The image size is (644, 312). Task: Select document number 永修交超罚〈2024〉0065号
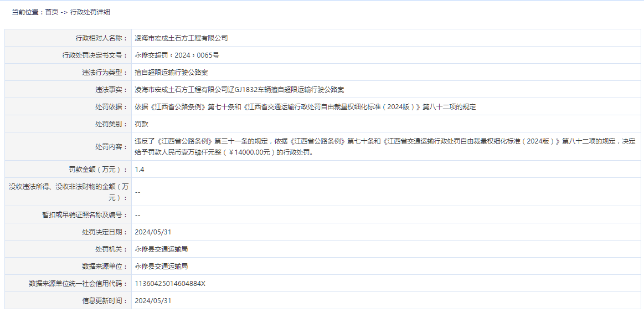177,55
